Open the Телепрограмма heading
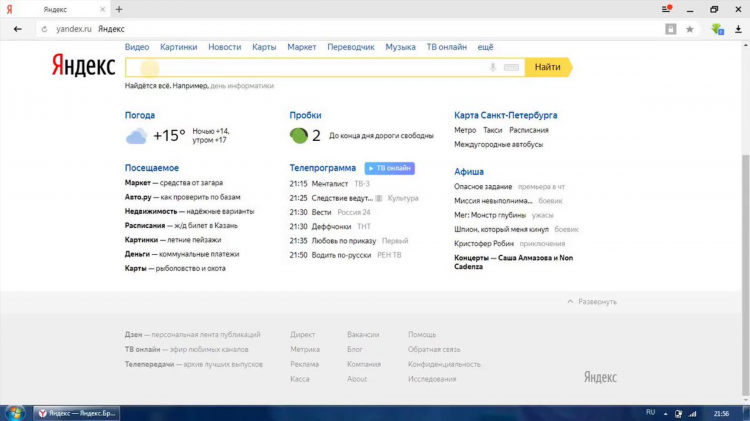Screen dimensions: 750x421 322,168
